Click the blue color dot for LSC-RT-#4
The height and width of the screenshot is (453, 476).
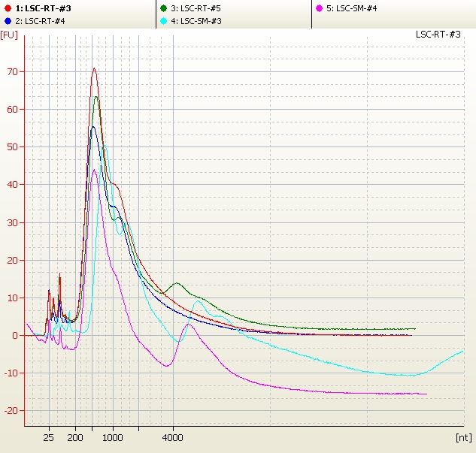[8, 21]
